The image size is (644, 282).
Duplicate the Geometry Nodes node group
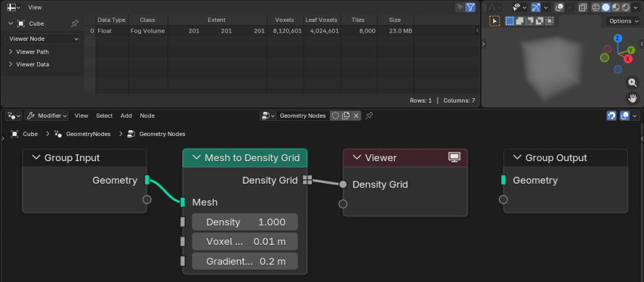tap(345, 116)
